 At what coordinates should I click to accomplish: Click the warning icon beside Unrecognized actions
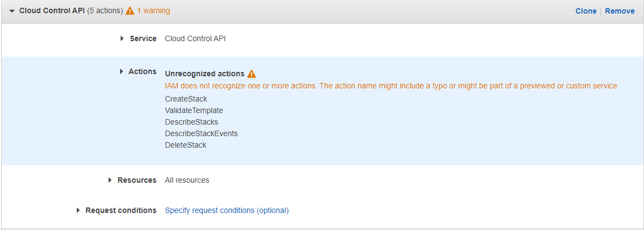pos(252,74)
